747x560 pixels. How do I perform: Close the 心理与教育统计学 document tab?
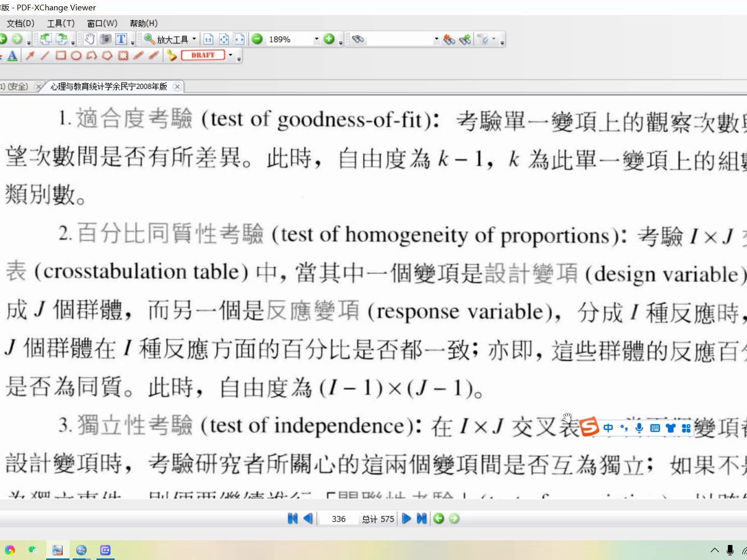[177, 87]
